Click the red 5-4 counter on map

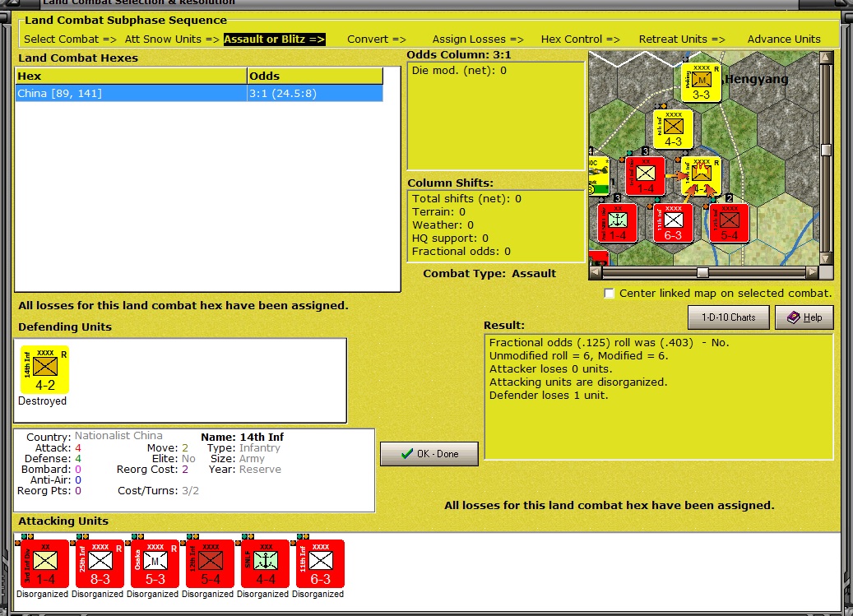click(x=729, y=224)
